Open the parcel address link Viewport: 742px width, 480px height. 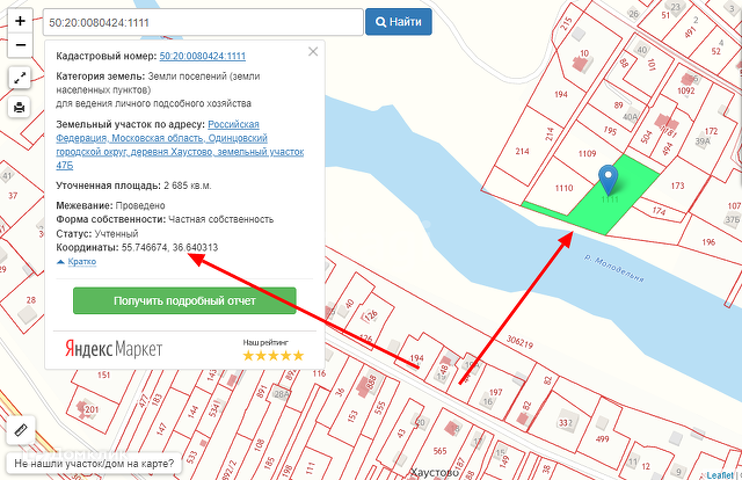pos(180,145)
